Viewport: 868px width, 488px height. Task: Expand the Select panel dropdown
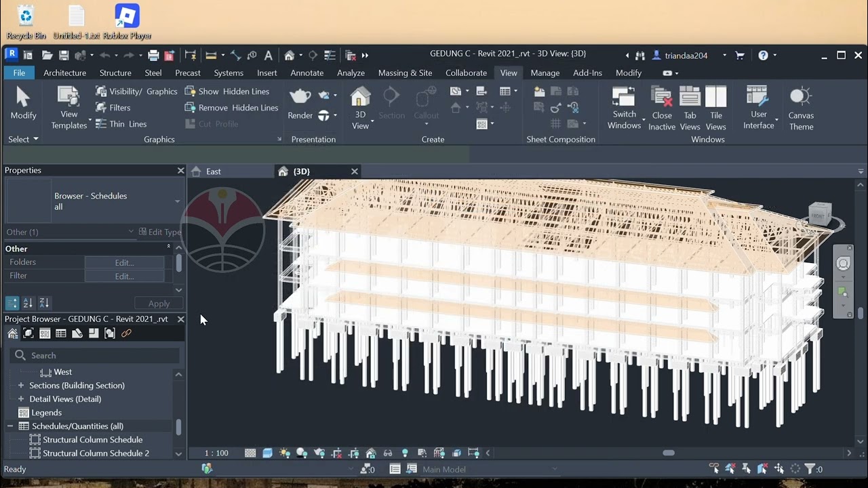[x=23, y=140]
